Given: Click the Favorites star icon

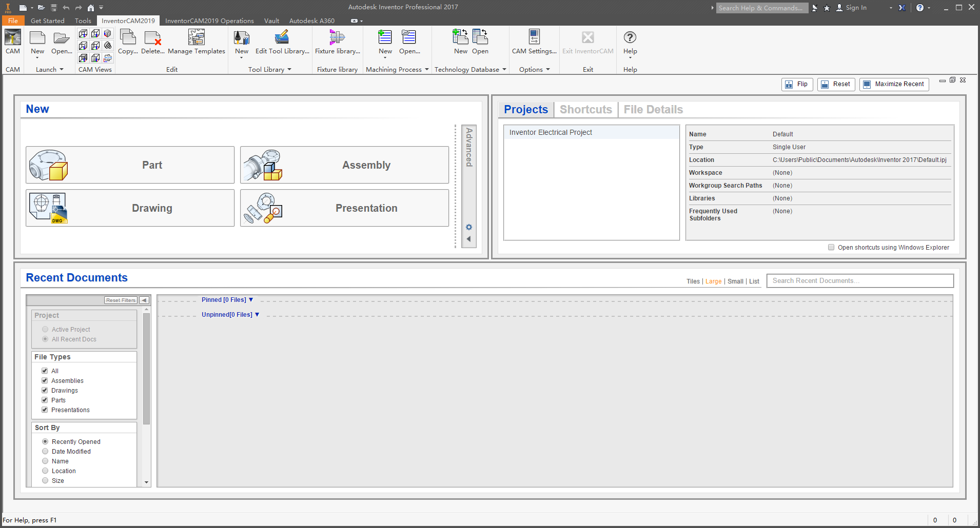Looking at the screenshot, I should coord(827,8).
